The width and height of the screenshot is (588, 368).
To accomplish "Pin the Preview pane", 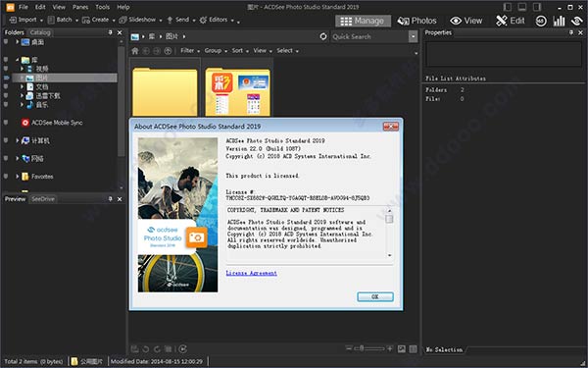I will click(x=110, y=199).
